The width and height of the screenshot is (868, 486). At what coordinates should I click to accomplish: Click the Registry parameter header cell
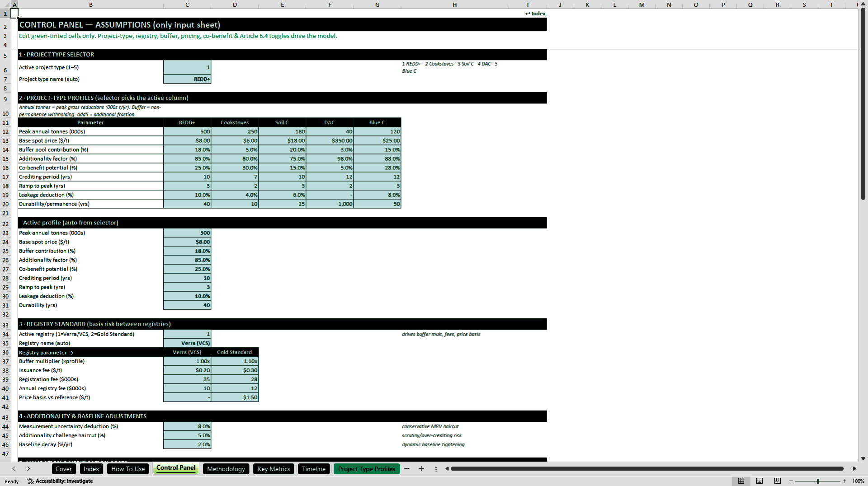coord(90,352)
